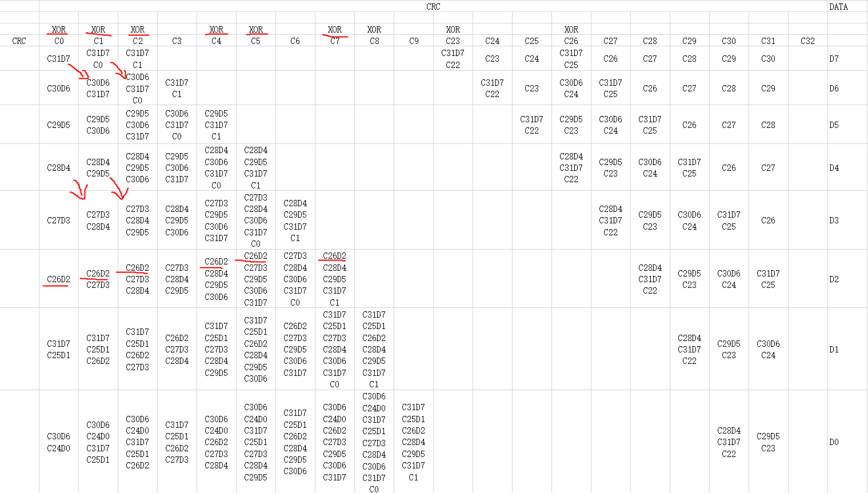
Task: Click C27 in row D4, column C31
Action: (x=769, y=167)
